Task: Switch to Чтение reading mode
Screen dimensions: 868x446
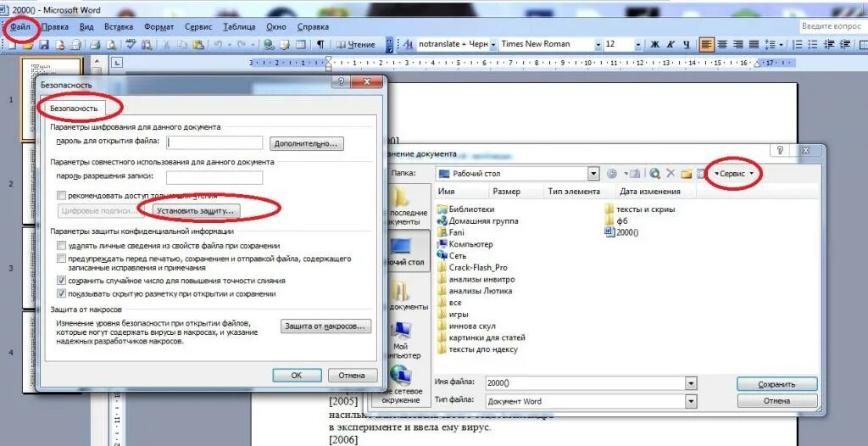Action: (x=356, y=45)
